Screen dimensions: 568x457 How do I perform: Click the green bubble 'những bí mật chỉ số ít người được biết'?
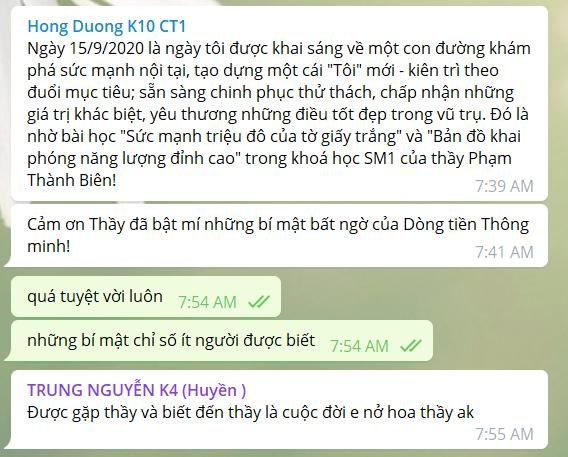click(222, 341)
